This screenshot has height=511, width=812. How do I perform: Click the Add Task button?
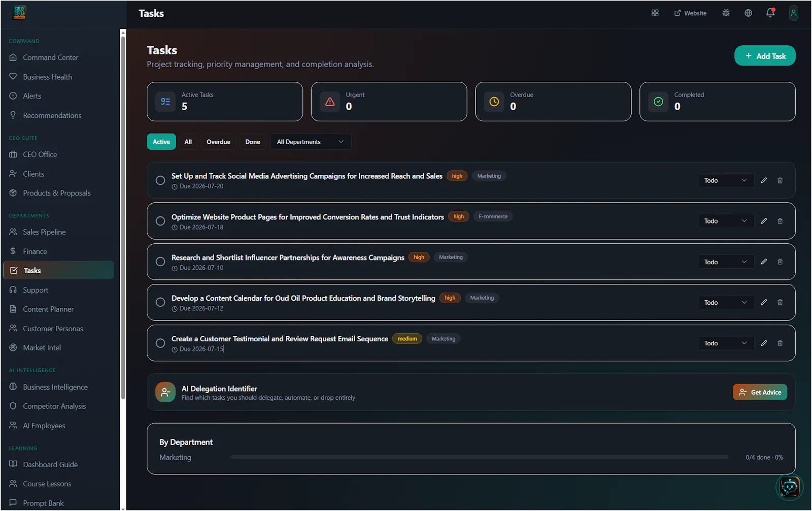[x=765, y=56]
